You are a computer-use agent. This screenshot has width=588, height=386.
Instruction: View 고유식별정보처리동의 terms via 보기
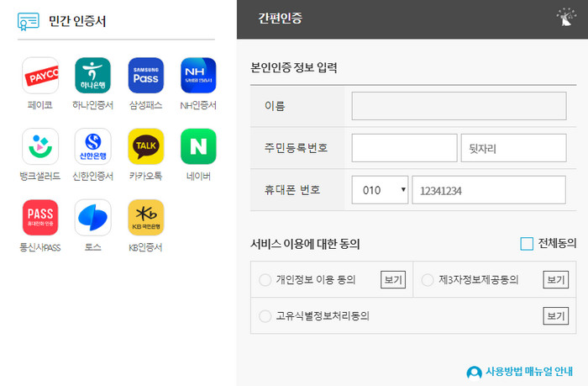click(x=556, y=316)
